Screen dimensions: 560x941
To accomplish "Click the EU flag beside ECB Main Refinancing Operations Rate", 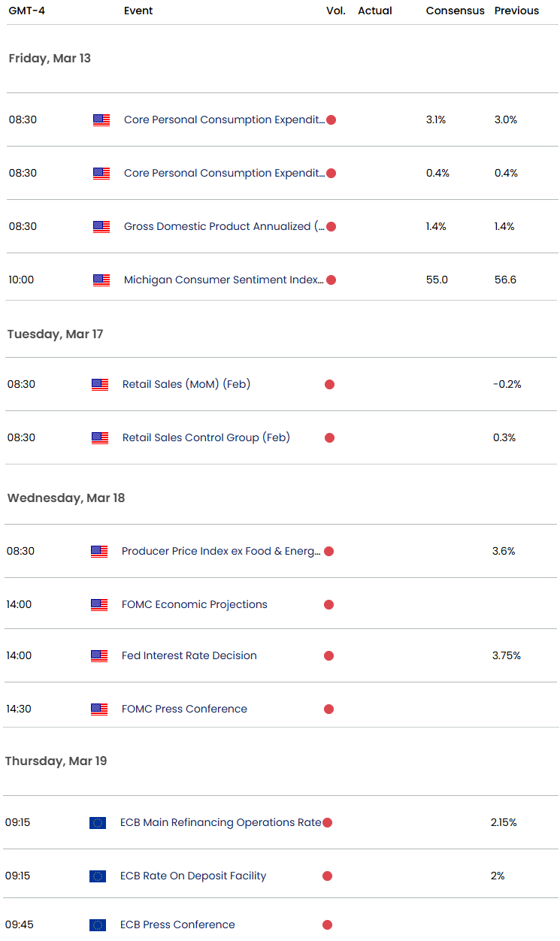I will click(x=98, y=823).
